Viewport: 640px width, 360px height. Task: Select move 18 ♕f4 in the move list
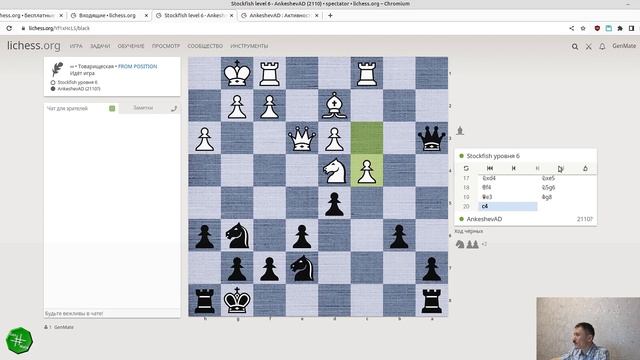[508, 188]
